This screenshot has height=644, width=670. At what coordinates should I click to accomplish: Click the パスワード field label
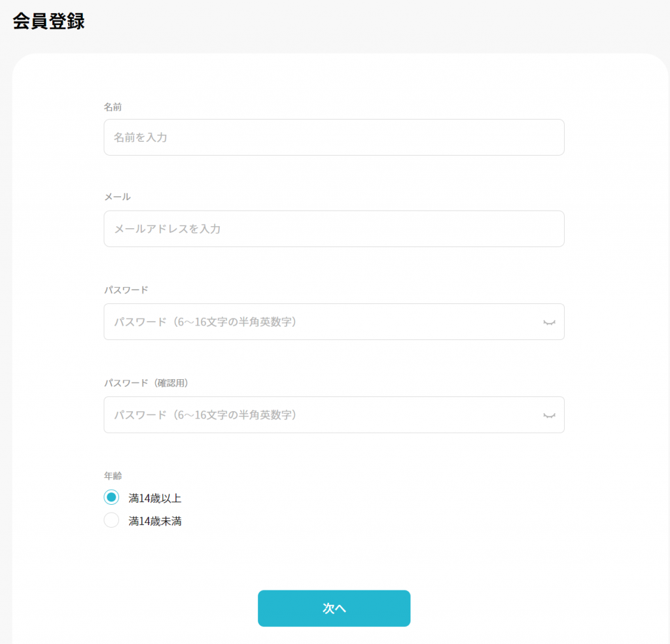126,290
